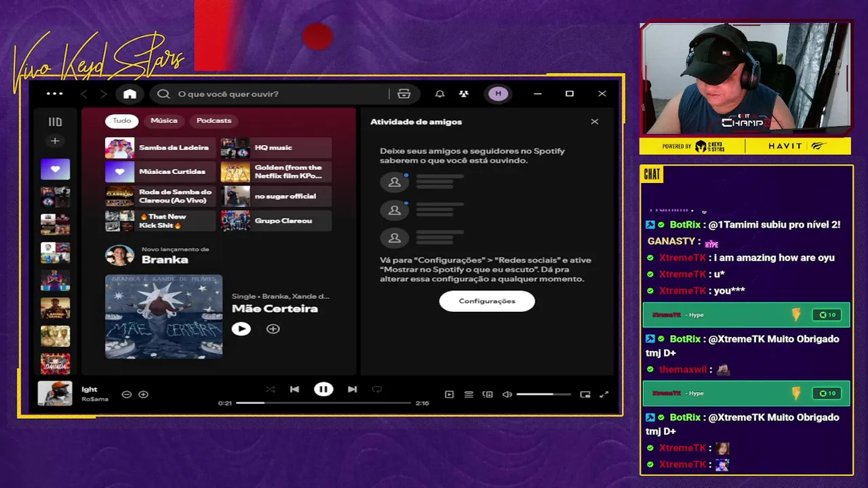Open Golden from Netflix film shortcut
This screenshot has height=488, width=868.
(276, 172)
